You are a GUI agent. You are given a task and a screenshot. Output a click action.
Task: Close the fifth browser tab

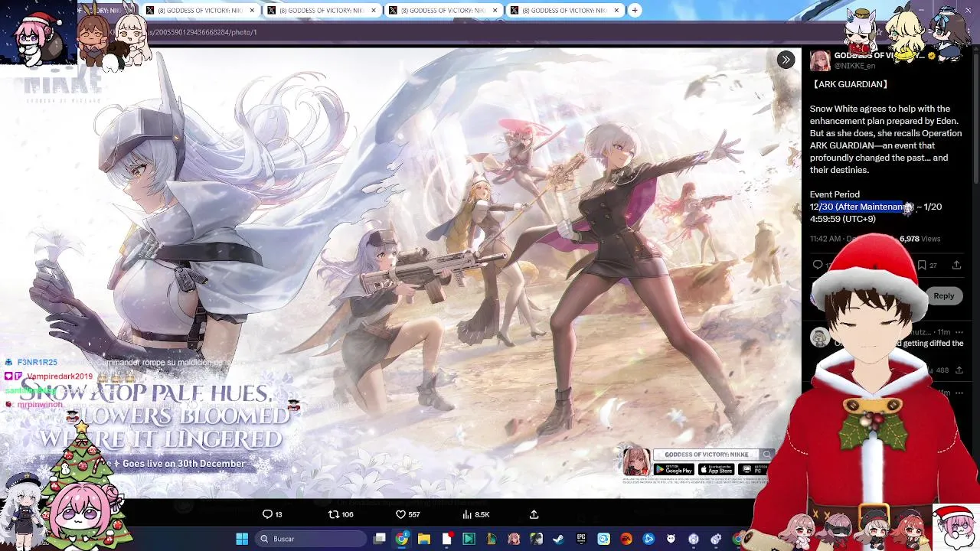coord(616,10)
